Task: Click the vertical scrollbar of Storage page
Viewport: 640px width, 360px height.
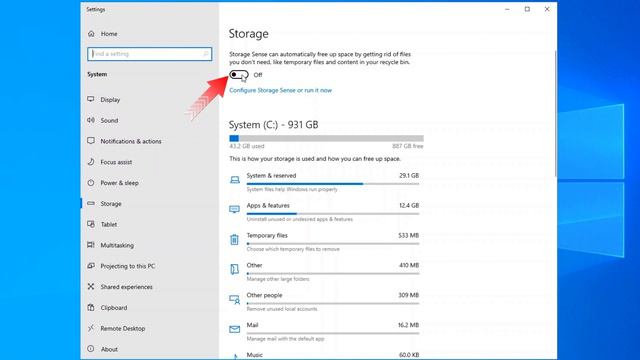Action: (x=555, y=114)
